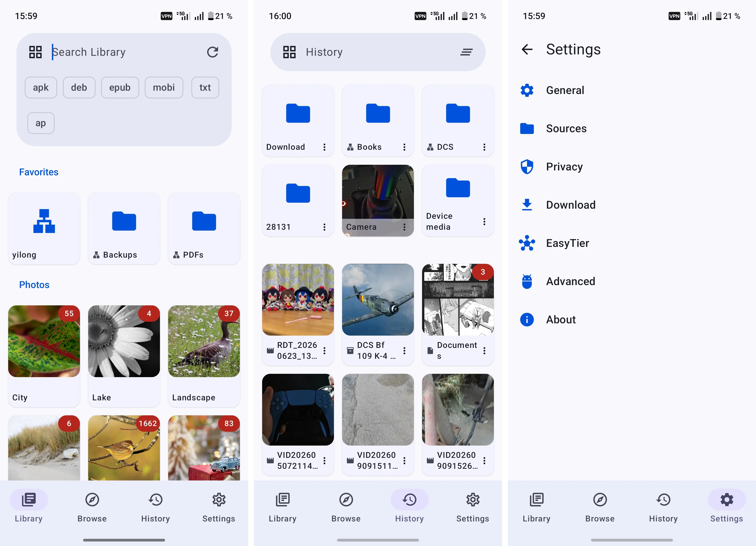Select the apk filter chip

(41, 88)
